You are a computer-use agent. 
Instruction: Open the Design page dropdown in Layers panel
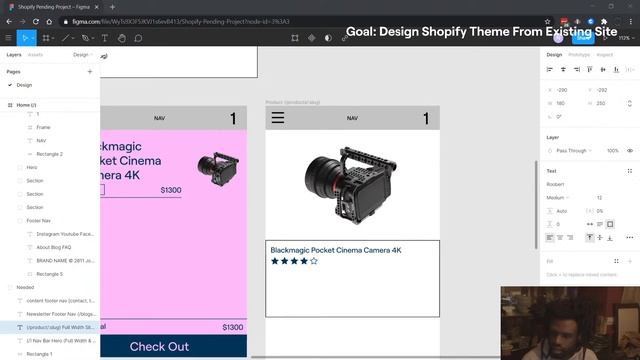83,55
